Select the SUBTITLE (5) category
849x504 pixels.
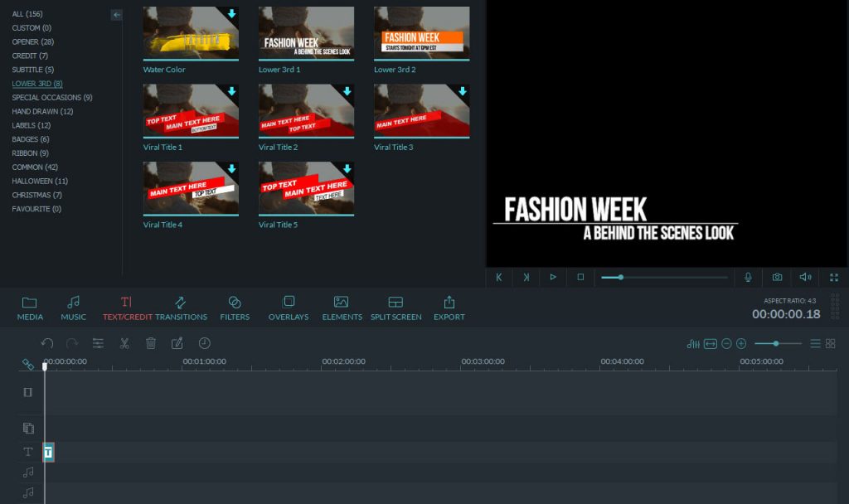[x=32, y=70]
